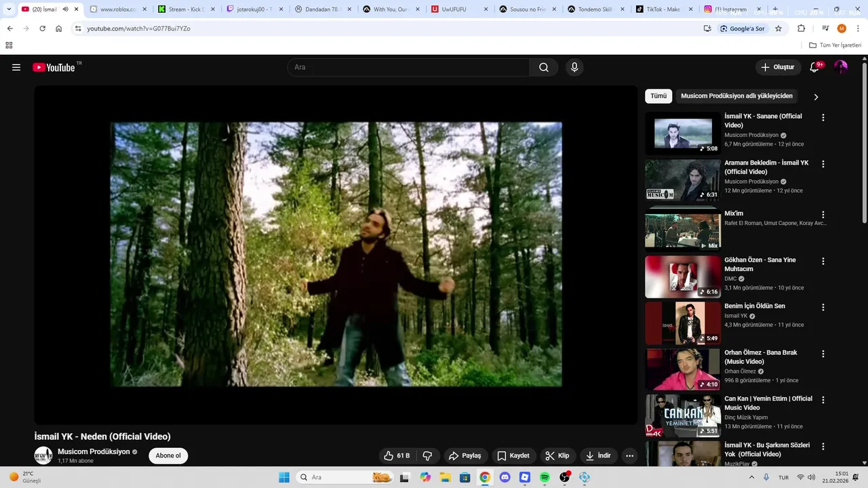Open more actions below the video
The height and width of the screenshot is (488, 868).
click(x=629, y=455)
